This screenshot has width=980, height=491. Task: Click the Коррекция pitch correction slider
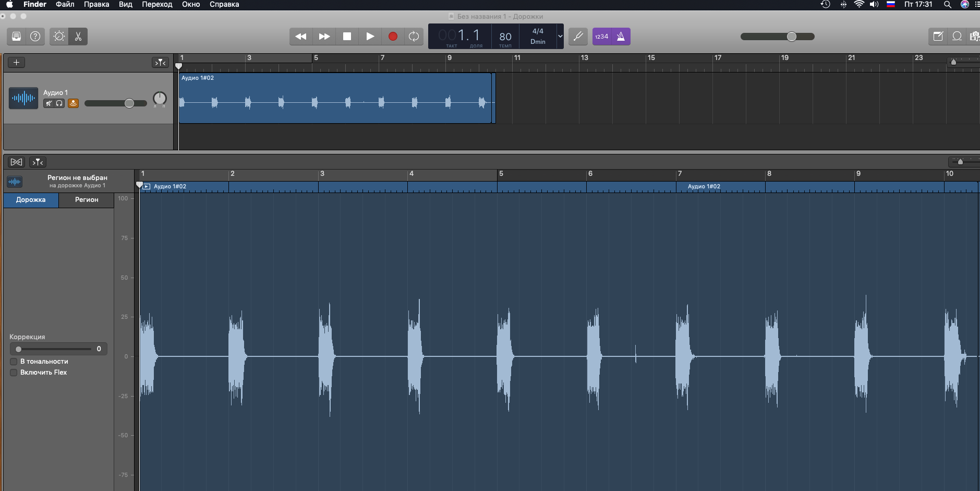coord(55,349)
